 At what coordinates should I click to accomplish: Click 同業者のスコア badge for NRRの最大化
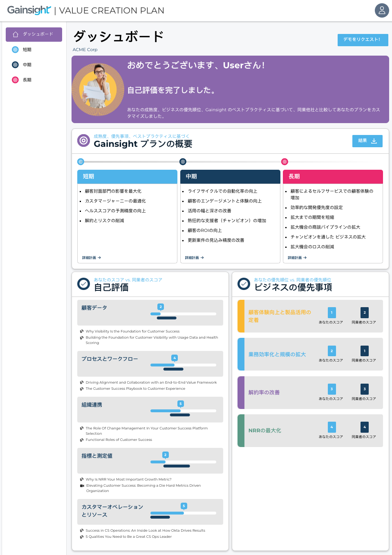click(x=365, y=427)
